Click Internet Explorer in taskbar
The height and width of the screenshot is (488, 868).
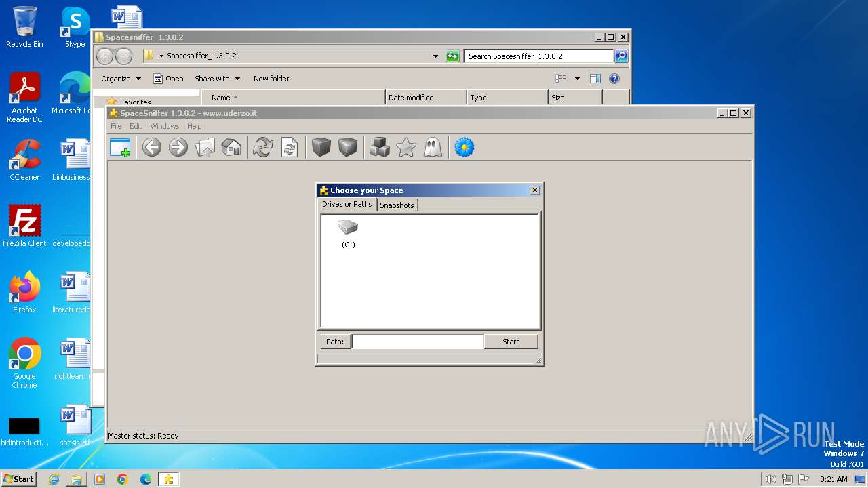pos(54,479)
